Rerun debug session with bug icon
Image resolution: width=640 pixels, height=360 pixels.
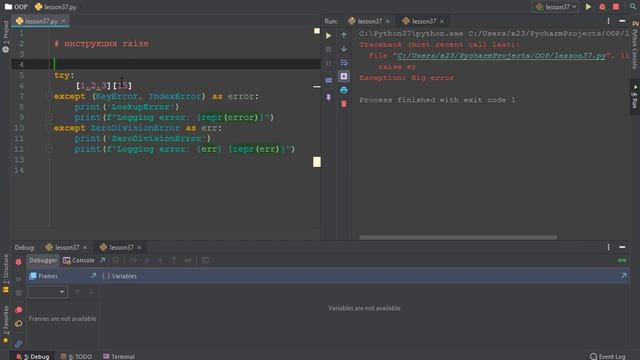pyautogui.click(x=18, y=262)
